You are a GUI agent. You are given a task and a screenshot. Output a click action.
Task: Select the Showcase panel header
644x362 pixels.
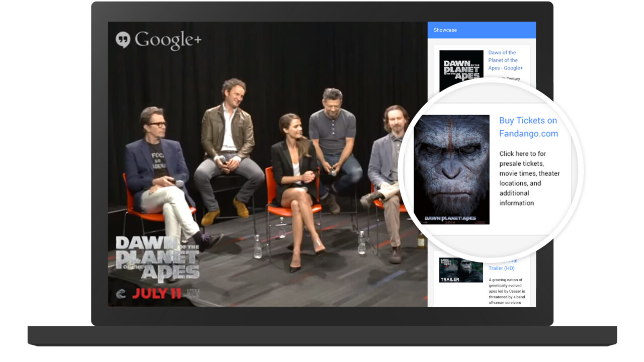(x=481, y=30)
